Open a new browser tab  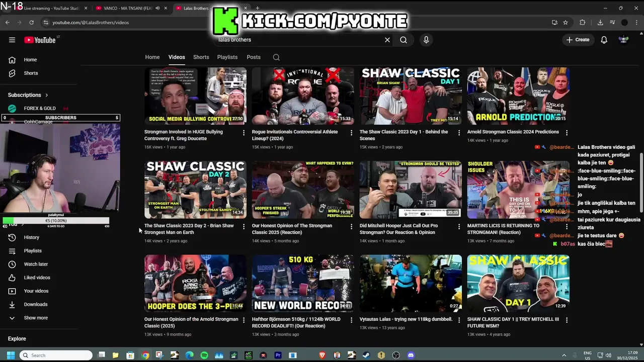[257, 8]
